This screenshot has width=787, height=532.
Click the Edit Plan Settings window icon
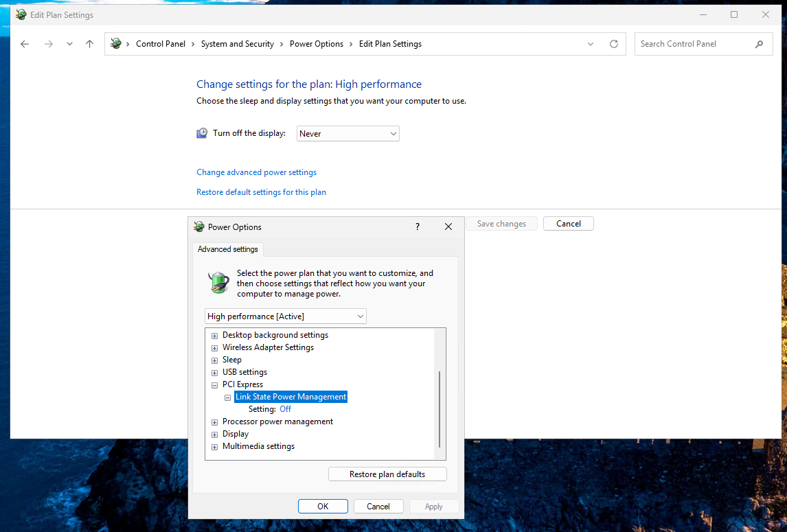pos(21,14)
